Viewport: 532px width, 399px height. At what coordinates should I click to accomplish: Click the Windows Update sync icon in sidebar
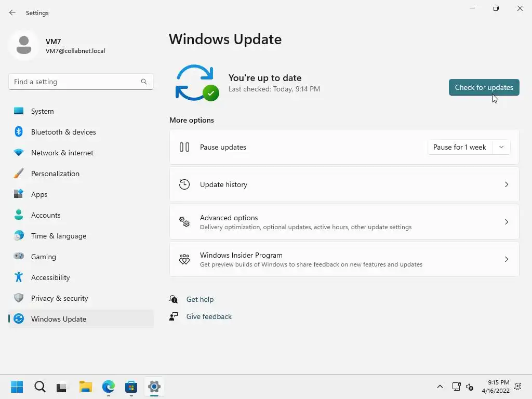pyautogui.click(x=19, y=318)
